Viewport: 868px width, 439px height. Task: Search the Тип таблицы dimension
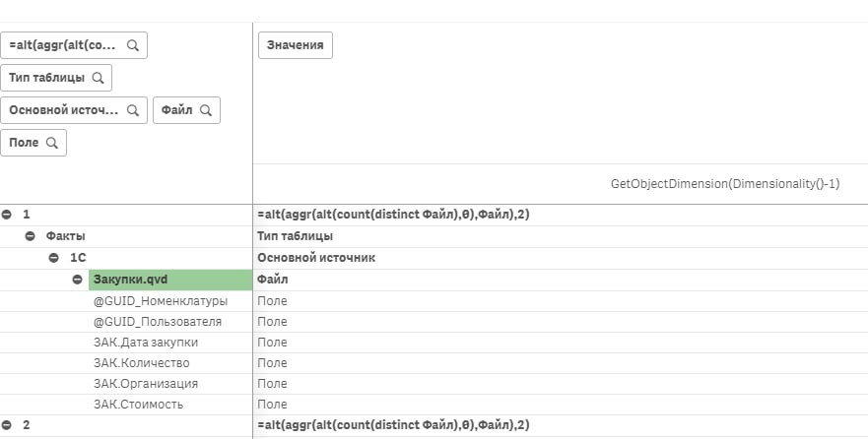point(98,78)
